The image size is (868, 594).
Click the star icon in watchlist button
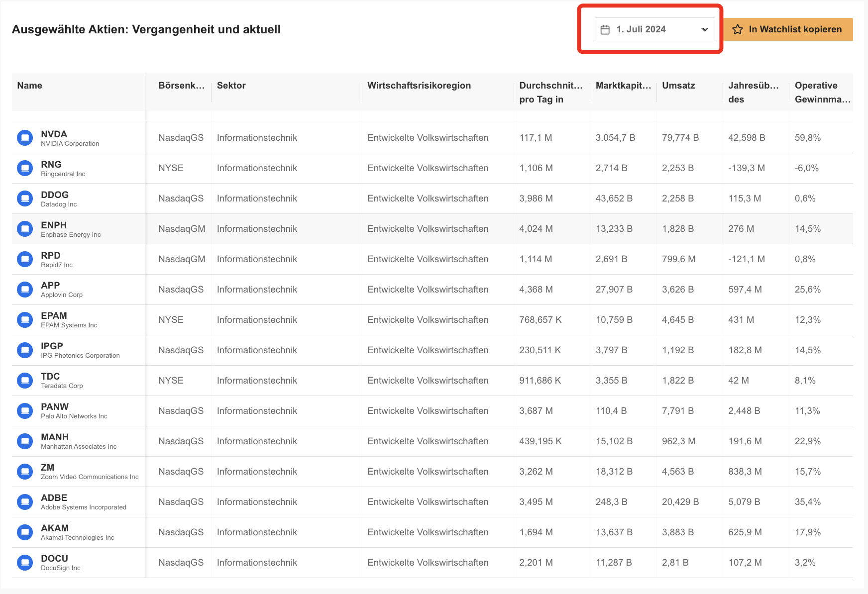pyautogui.click(x=738, y=29)
